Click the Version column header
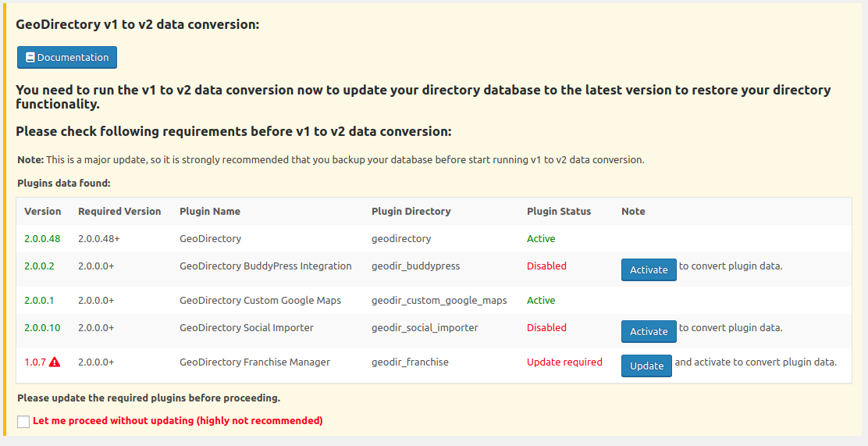Screen dimensions: 868x446 pyautogui.click(x=43, y=211)
